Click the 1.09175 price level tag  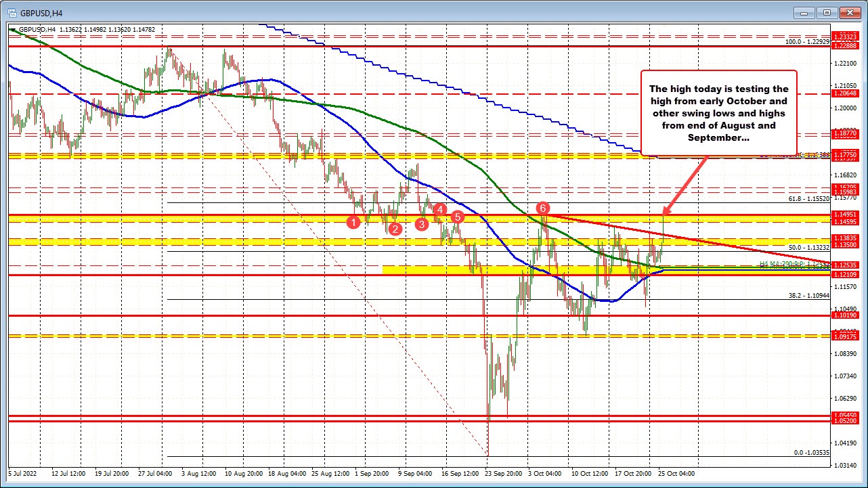[x=845, y=336]
